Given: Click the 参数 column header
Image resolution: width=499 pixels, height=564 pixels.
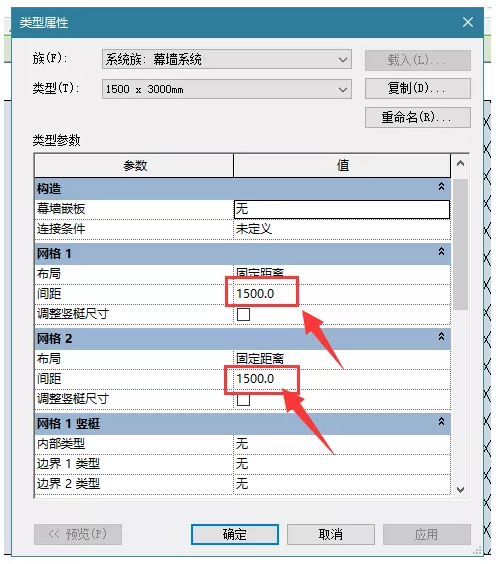Looking at the screenshot, I should (134, 165).
